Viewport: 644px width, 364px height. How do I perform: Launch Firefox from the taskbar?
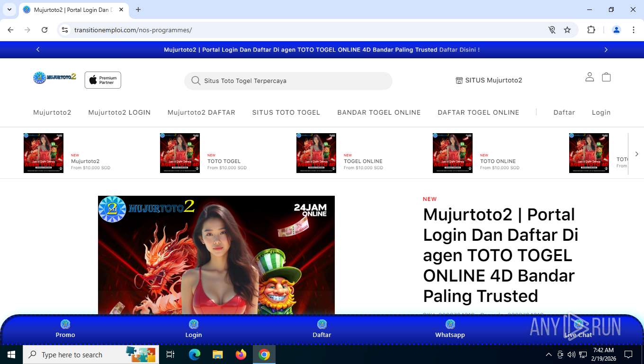[x=241, y=355]
